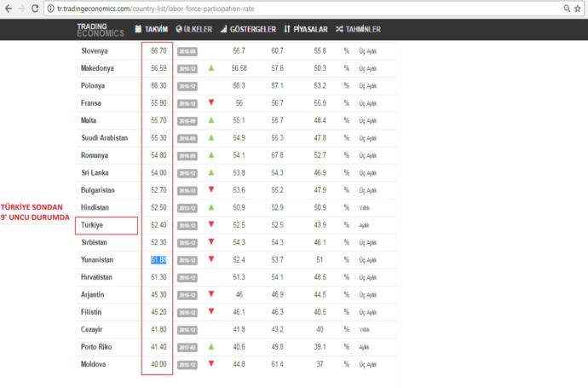
Task: Open the ÜLKELER countries menu
Action: pyautogui.click(x=194, y=29)
